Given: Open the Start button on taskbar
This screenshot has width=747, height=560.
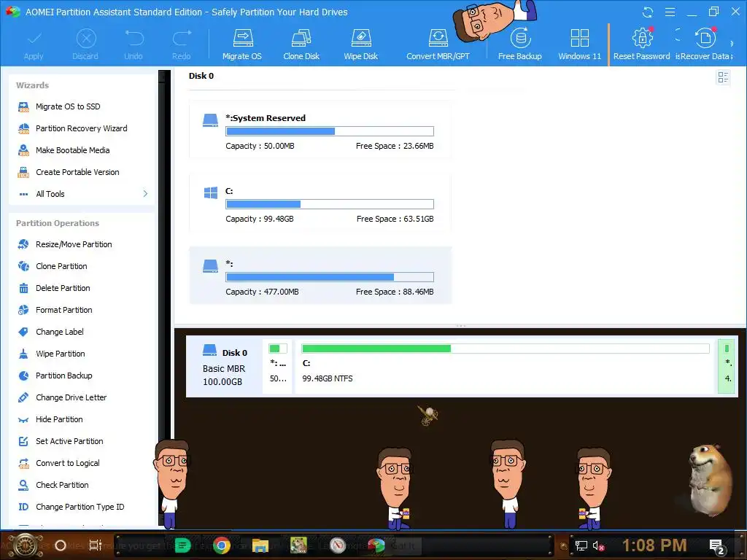Looking at the screenshot, I should coord(26,545).
